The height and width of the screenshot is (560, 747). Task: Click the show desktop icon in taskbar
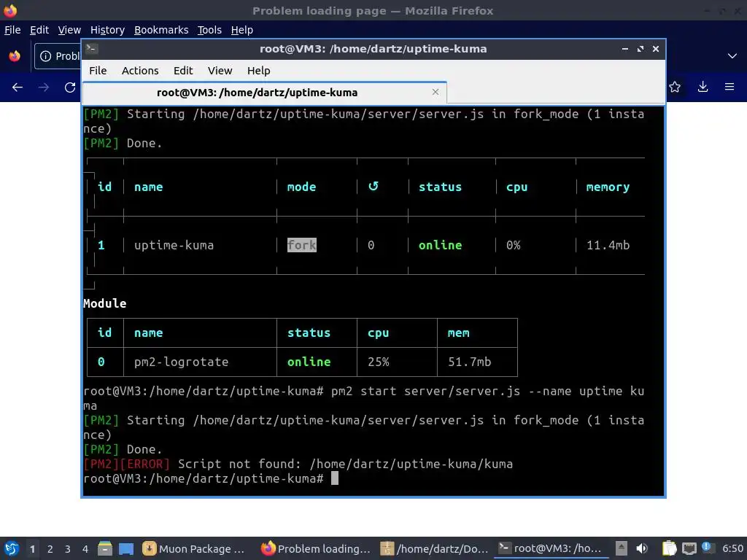click(126, 548)
